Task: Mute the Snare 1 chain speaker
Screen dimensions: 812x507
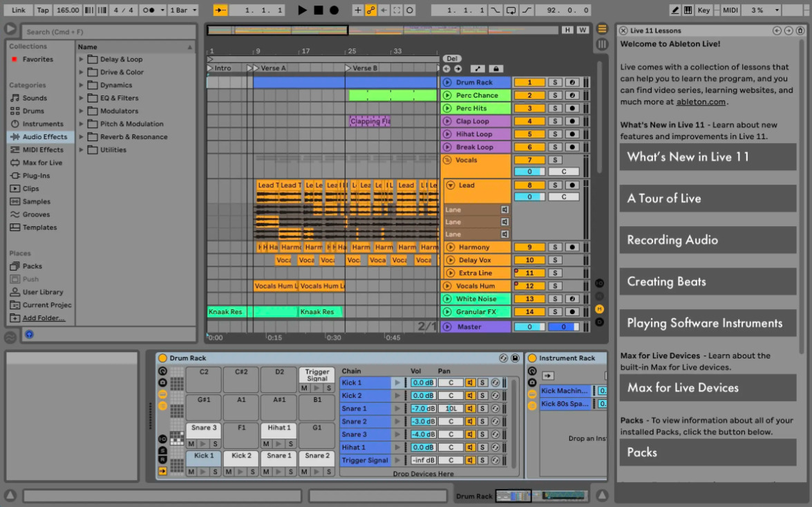Action: (x=470, y=409)
